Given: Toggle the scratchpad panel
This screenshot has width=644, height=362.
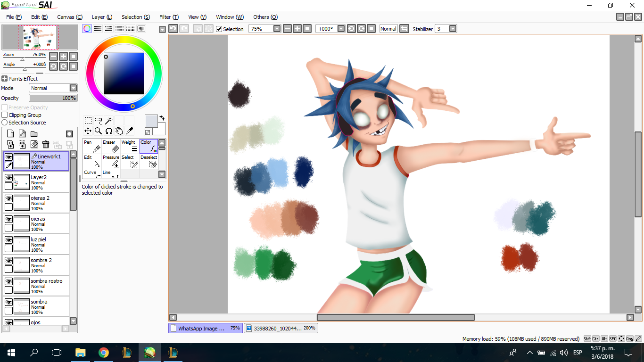Looking at the screenshot, I should point(141,29).
